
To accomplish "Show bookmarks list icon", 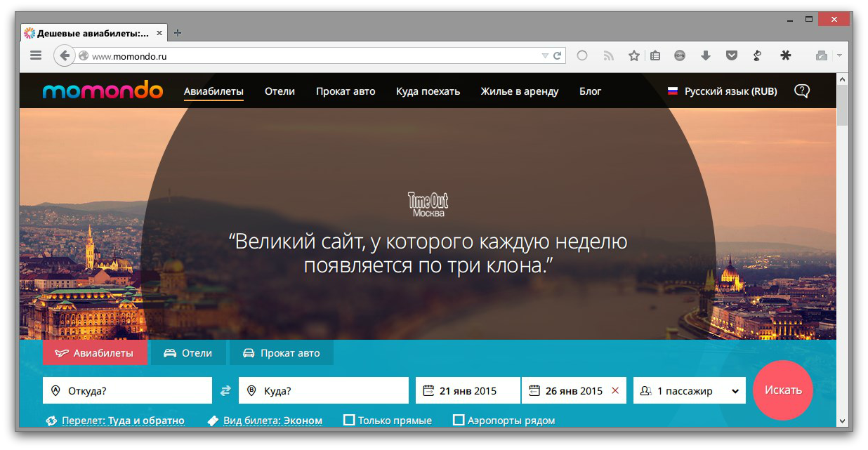I will 655,55.
